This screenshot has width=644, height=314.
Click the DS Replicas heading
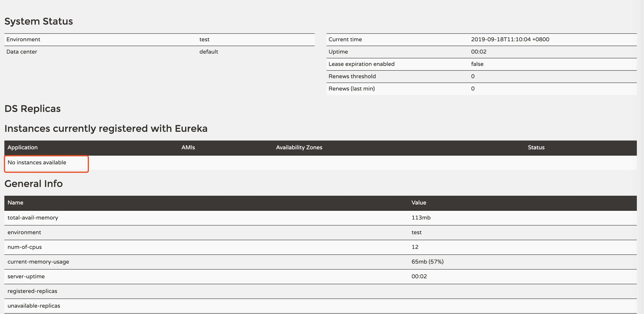pos(33,109)
